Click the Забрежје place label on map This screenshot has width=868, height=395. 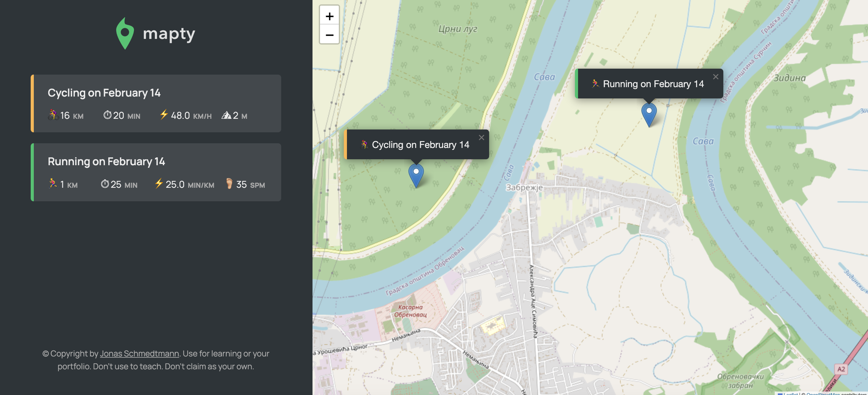pyautogui.click(x=524, y=187)
